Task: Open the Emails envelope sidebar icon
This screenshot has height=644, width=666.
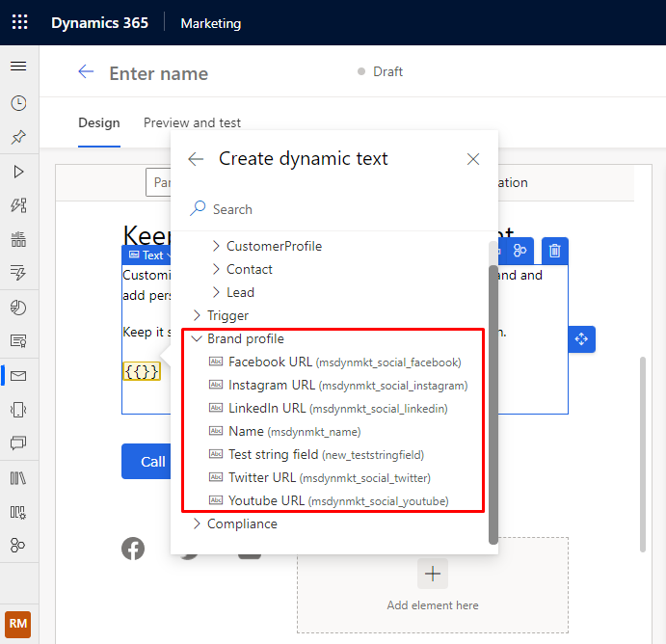Action: coord(18,376)
